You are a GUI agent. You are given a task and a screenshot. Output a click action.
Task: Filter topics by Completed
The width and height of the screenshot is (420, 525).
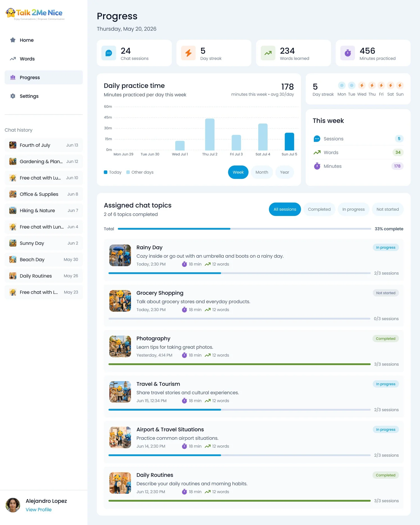(319, 209)
